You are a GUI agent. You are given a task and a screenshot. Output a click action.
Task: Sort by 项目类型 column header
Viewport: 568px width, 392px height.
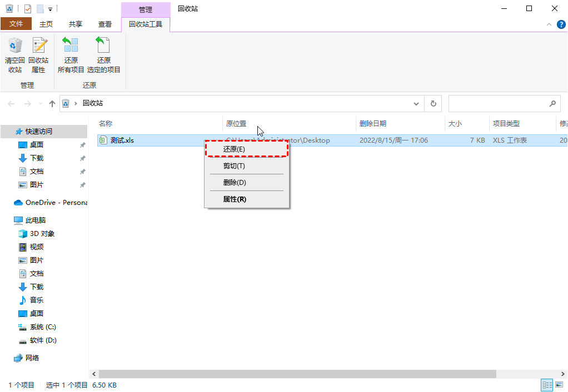coord(506,124)
